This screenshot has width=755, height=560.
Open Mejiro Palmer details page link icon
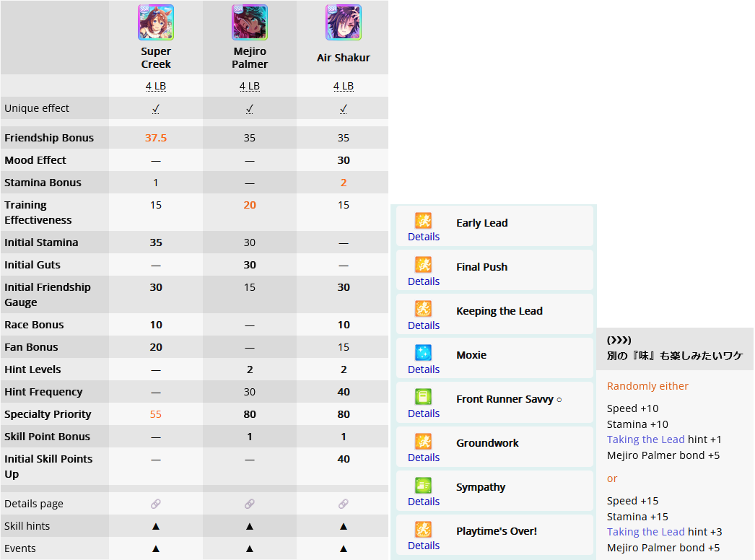pos(250,504)
